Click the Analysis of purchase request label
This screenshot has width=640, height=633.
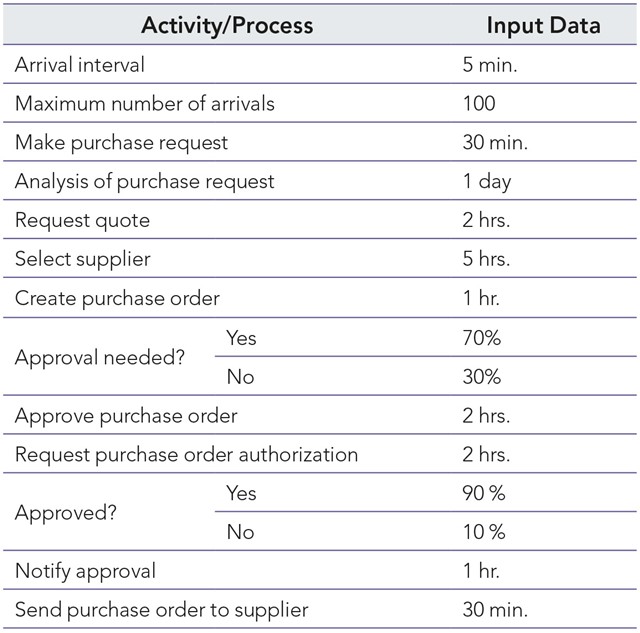tap(144, 181)
